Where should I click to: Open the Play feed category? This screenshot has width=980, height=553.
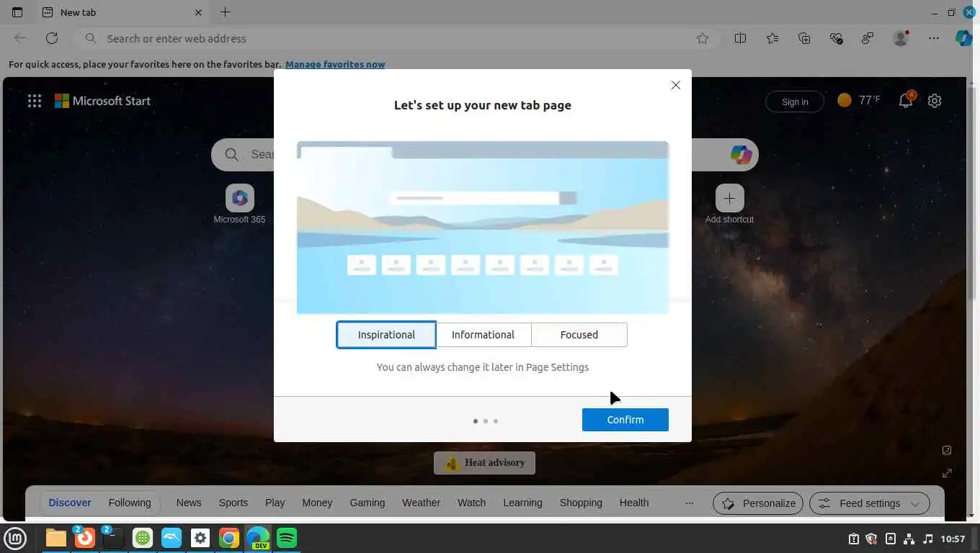(x=275, y=503)
